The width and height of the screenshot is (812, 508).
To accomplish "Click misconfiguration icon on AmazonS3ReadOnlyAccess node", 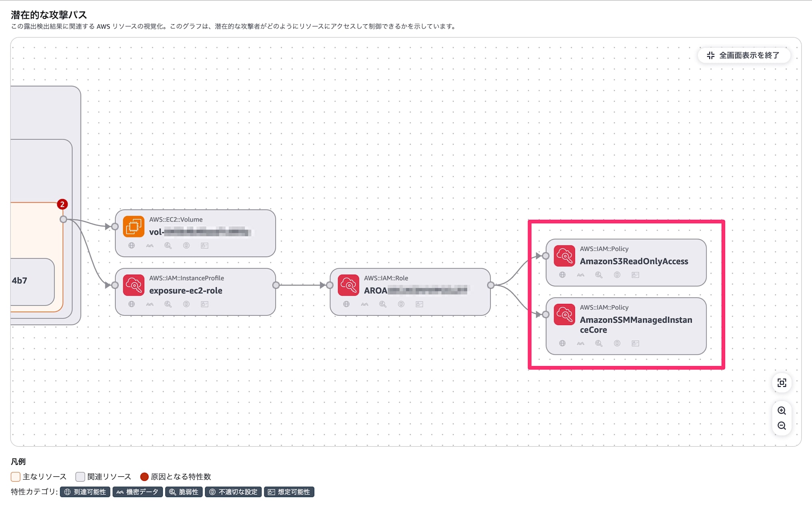I will click(617, 275).
